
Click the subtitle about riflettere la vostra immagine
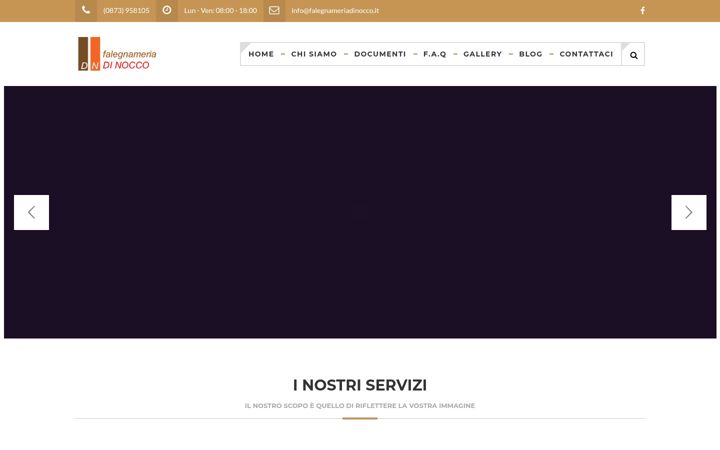click(360, 405)
